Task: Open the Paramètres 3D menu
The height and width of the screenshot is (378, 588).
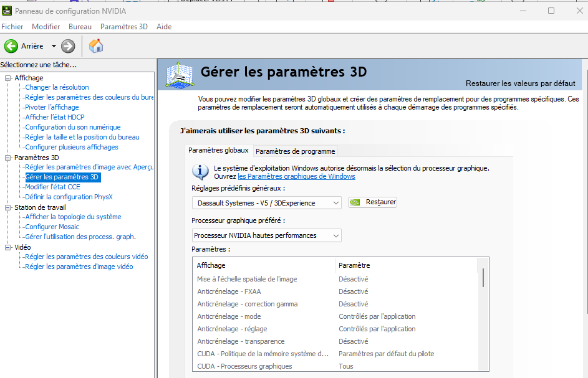Action: point(123,27)
